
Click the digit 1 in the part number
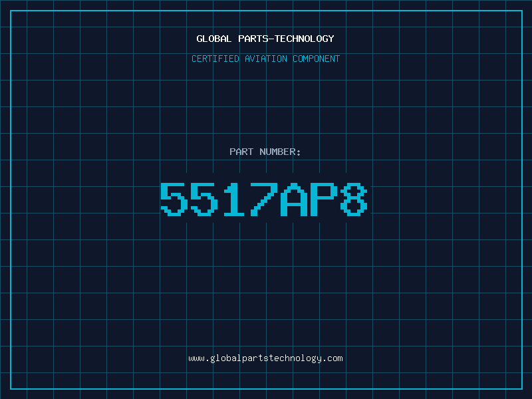click(x=234, y=199)
